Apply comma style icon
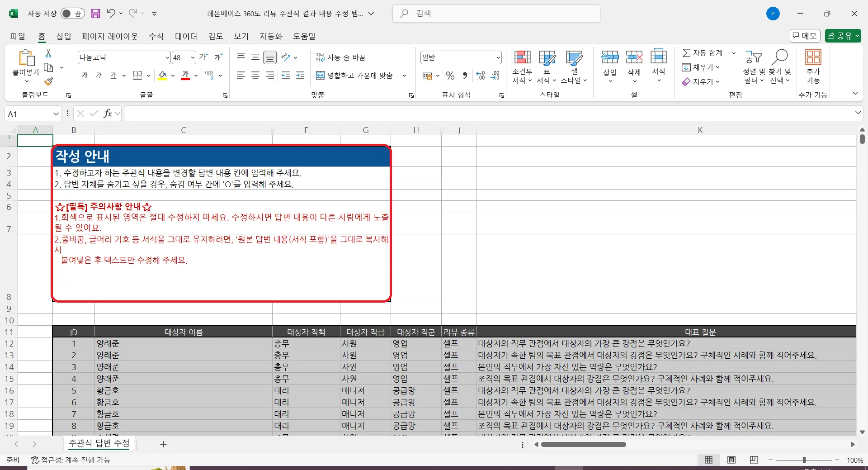The image size is (868, 470). click(x=465, y=76)
